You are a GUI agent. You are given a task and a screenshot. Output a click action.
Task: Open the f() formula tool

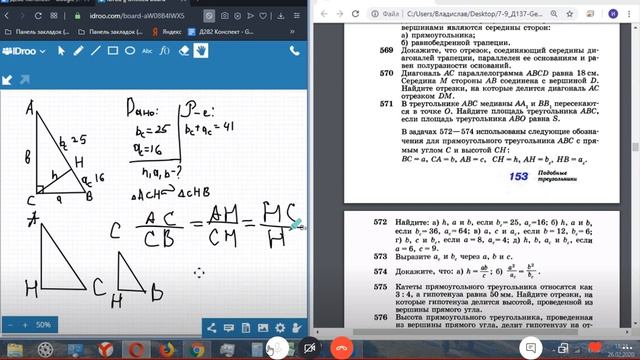[x=164, y=51]
